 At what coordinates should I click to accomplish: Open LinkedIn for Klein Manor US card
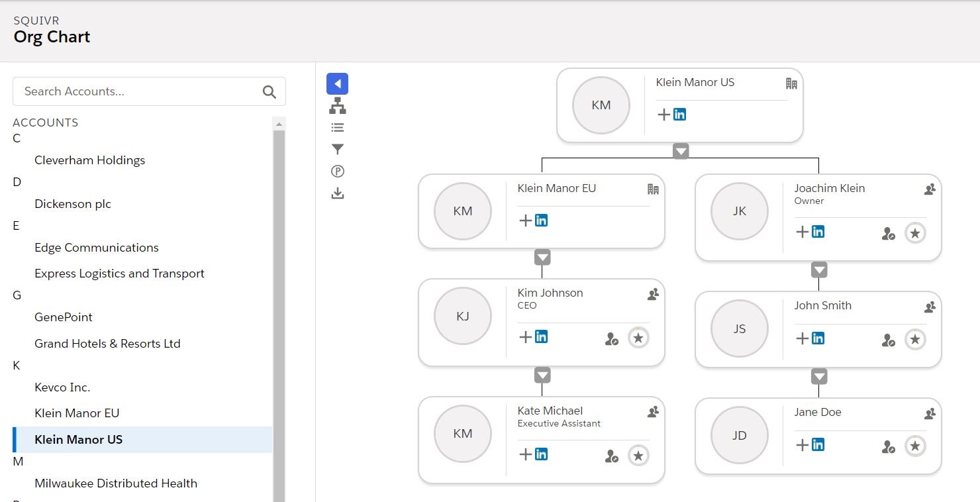point(679,114)
